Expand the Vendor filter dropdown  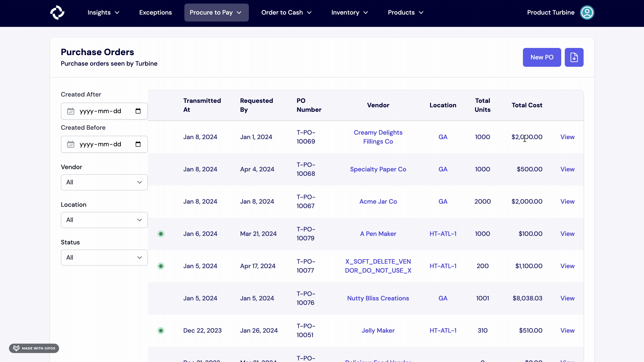point(104,182)
